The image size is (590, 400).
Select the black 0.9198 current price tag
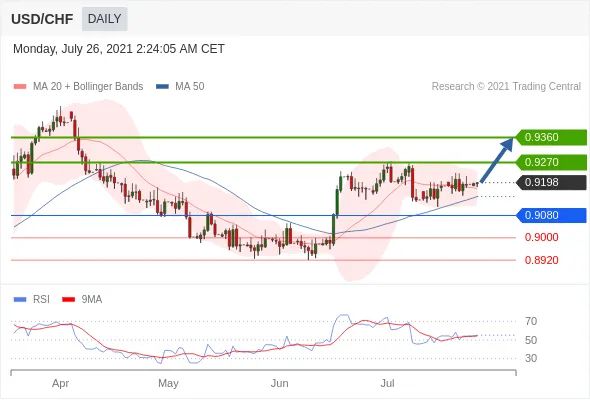[x=551, y=183]
